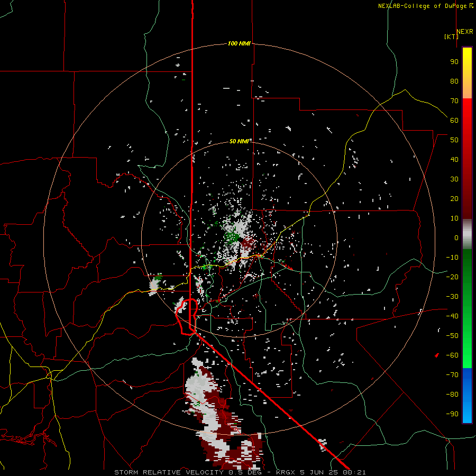Click the NEXR label above the color scale
This screenshot has width=476, height=476.
pos(464,32)
